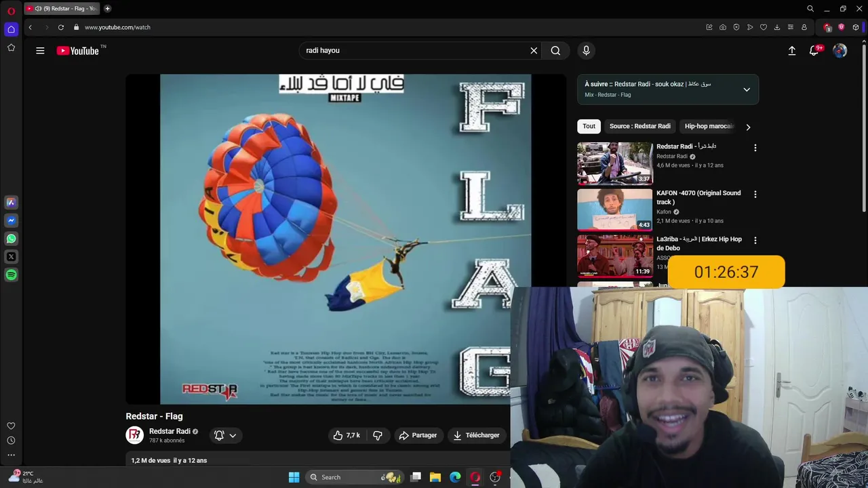Open ad blocker shield icon in address bar
The image size is (868, 488).
[x=736, y=27]
